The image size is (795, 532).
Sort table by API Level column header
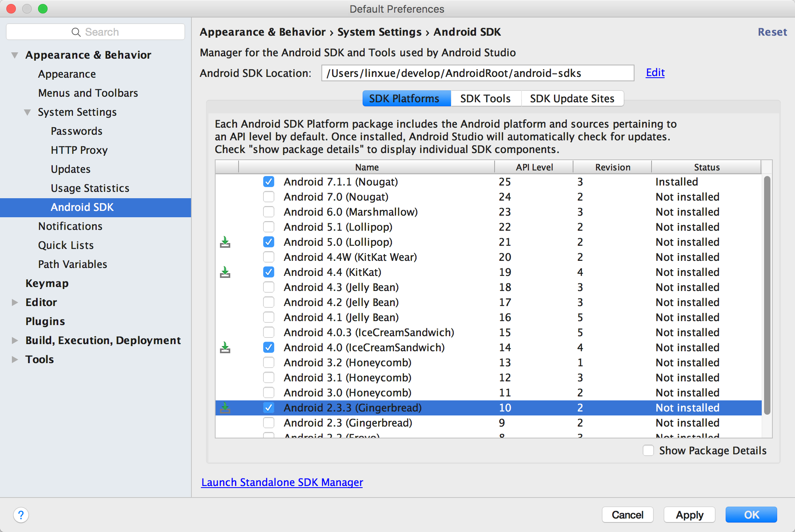pos(534,167)
